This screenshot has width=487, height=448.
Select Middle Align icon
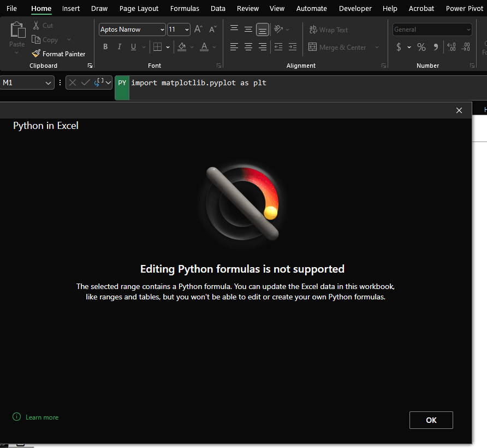[x=248, y=30]
